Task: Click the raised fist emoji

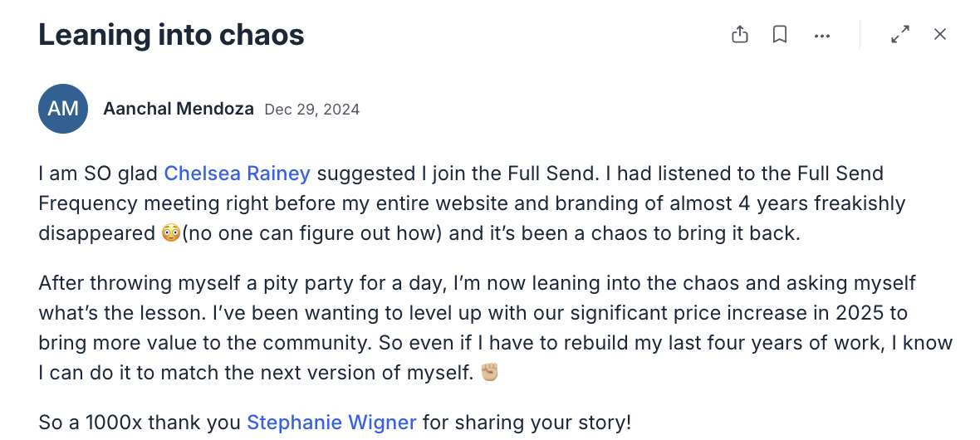Action: click(489, 373)
